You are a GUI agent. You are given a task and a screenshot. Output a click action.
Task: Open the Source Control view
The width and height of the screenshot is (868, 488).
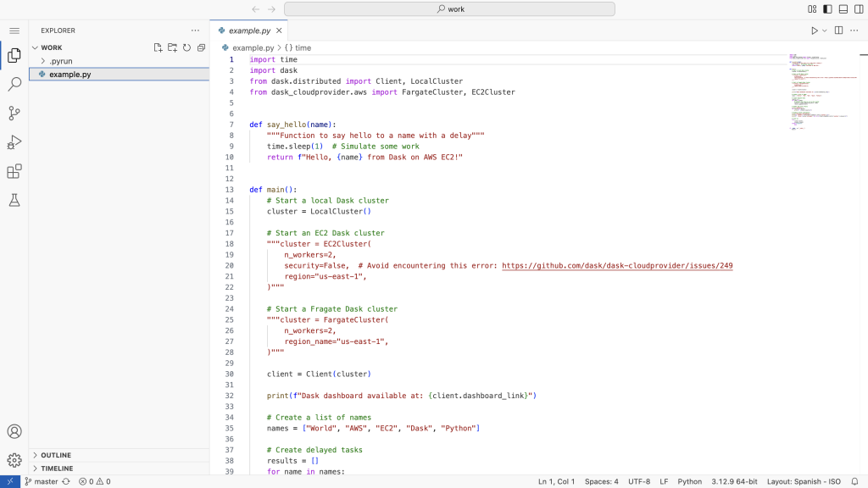[14, 114]
